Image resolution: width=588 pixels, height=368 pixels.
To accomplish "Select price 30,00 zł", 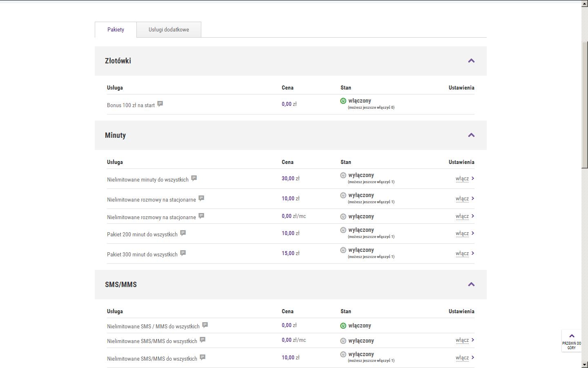I will pos(290,178).
